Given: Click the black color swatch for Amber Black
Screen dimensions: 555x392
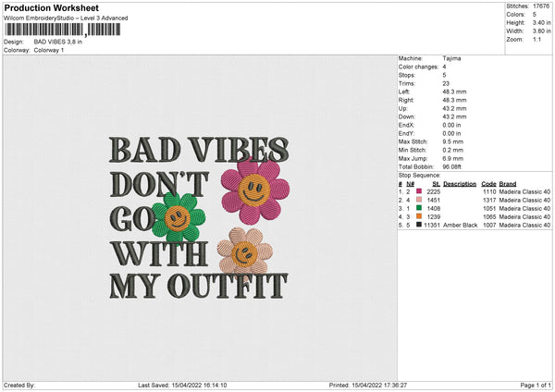Looking at the screenshot, I should coord(419,225).
